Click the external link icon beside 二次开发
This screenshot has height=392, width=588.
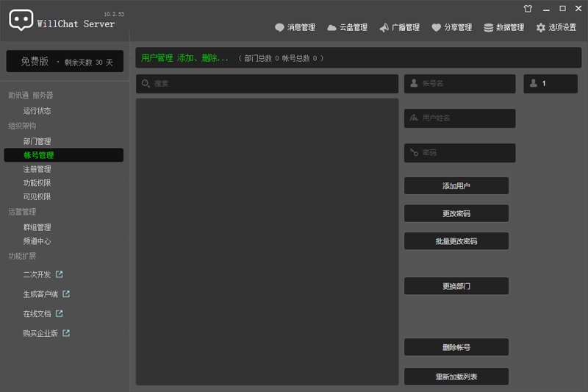click(x=60, y=274)
